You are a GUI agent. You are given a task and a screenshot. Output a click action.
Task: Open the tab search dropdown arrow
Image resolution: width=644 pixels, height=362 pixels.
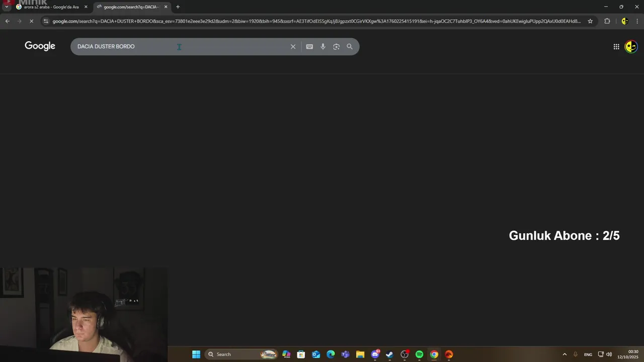pyautogui.click(x=7, y=7)
